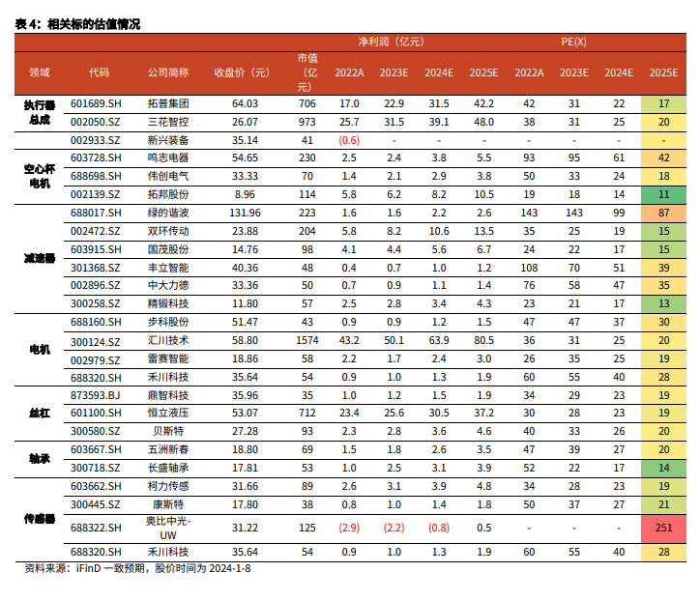This screenshot has height=601, width=700.
Task: Select company name 长盛轴承
Action: click(x=168, y=468)
